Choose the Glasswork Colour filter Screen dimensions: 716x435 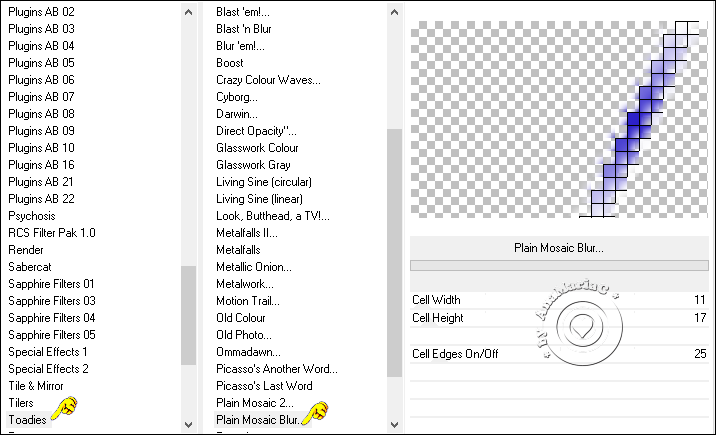click(257, 148)
